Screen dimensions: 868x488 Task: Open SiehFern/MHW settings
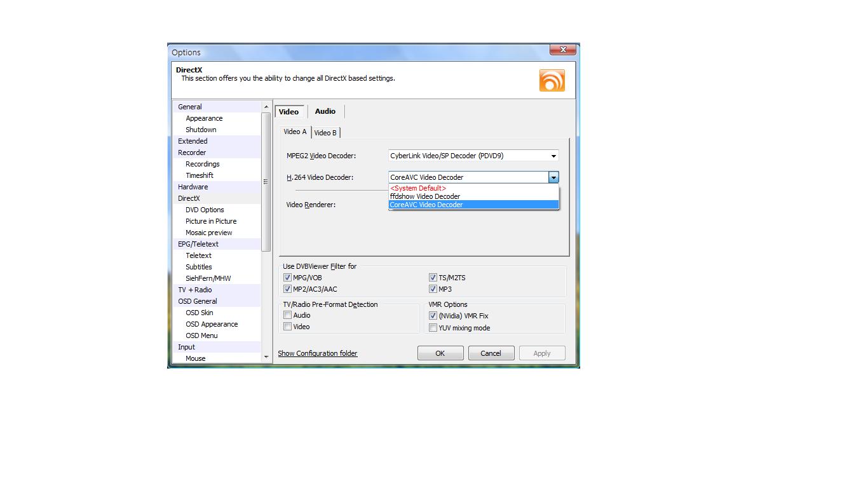208,278
